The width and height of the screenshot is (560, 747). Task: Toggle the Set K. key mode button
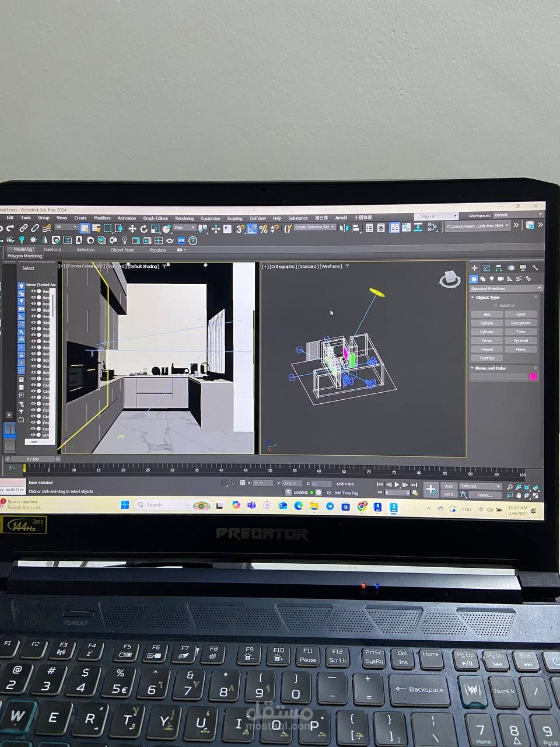(449, 494)
